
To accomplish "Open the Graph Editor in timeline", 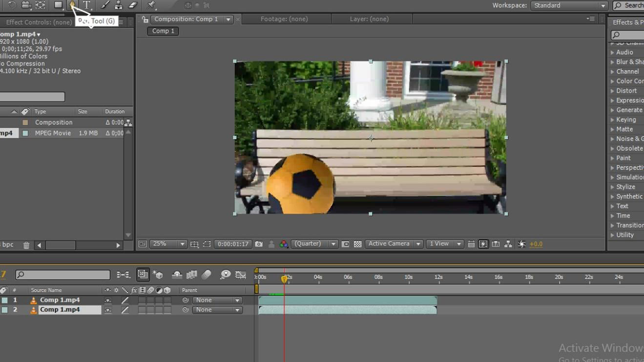I will coord(241,275).
